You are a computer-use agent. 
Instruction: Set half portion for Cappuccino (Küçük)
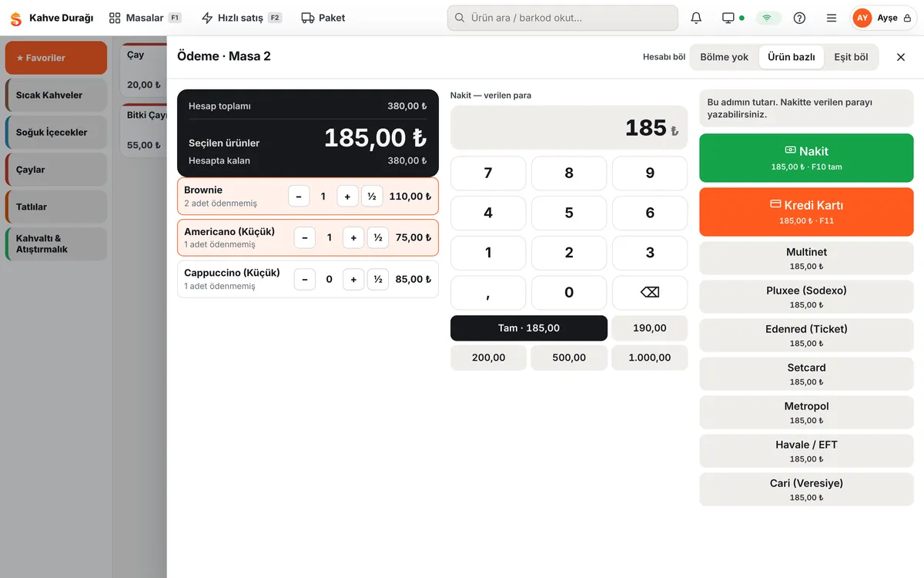[378, 280]
